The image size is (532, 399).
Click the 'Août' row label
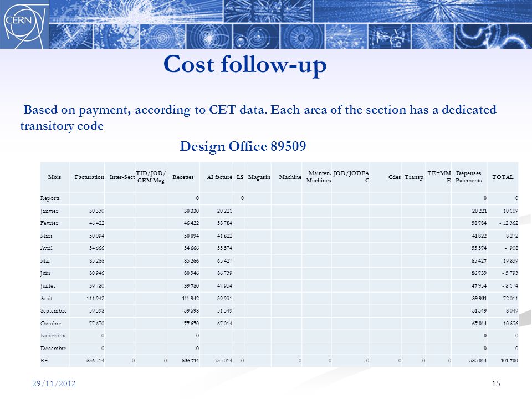46,299
